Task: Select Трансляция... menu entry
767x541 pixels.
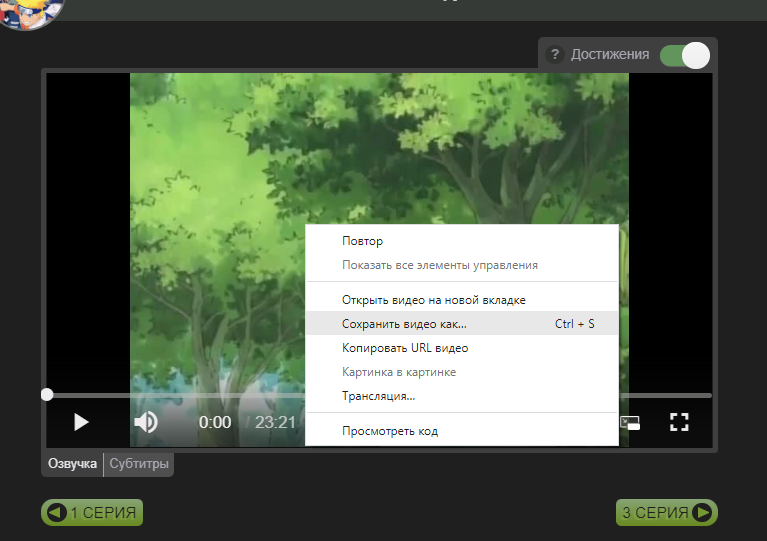Action: pos(462,396)
